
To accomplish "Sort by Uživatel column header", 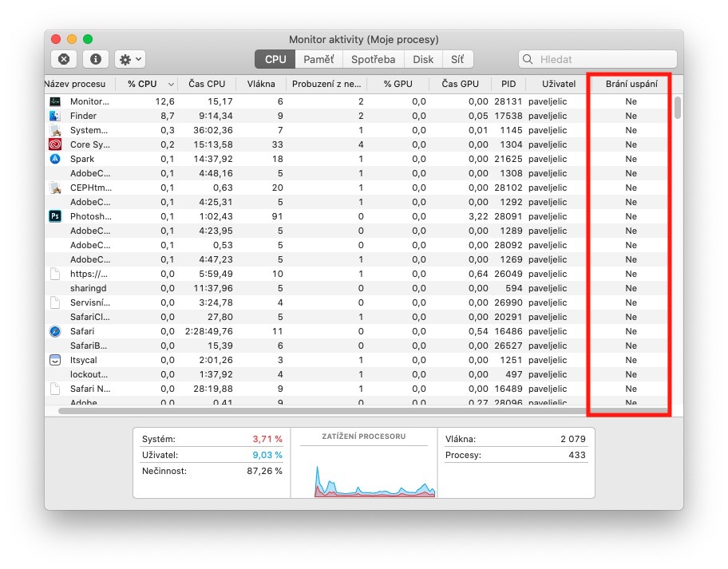I will click(x=559, y=84).
